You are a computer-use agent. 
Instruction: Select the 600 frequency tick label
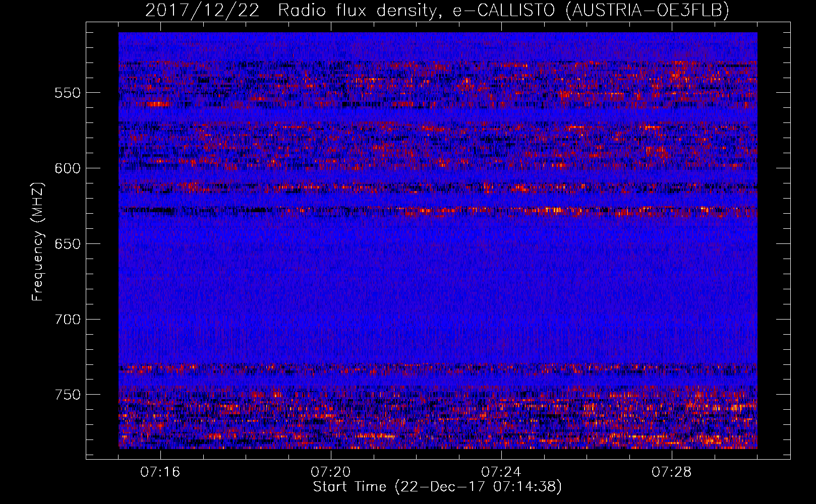tap(68, 168)
